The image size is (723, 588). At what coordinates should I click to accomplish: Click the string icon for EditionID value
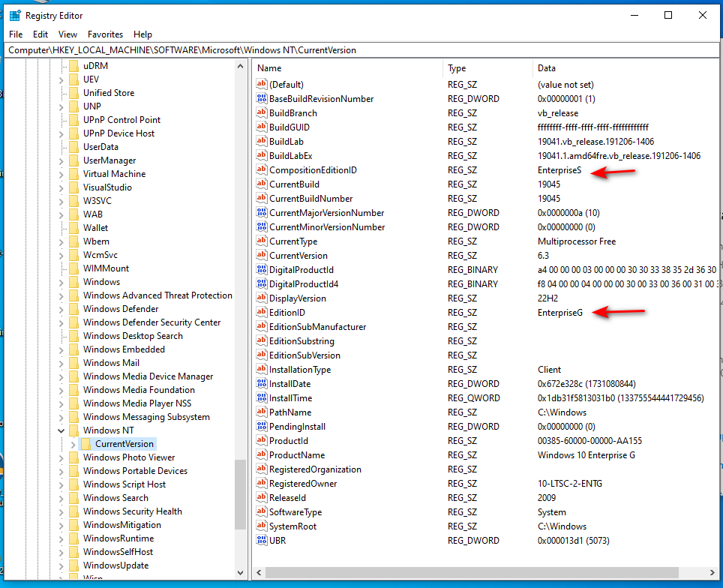[x=262, y=312]
